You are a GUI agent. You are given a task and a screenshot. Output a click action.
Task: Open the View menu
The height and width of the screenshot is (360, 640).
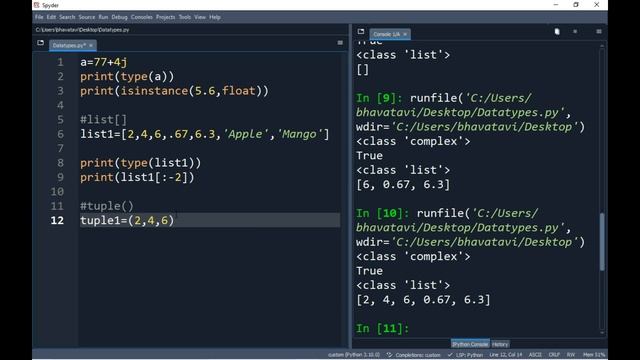point(200,17)
